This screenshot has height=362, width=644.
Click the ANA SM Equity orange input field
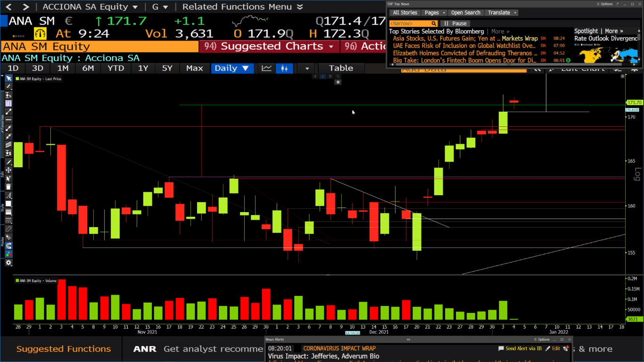pos(99,46)
